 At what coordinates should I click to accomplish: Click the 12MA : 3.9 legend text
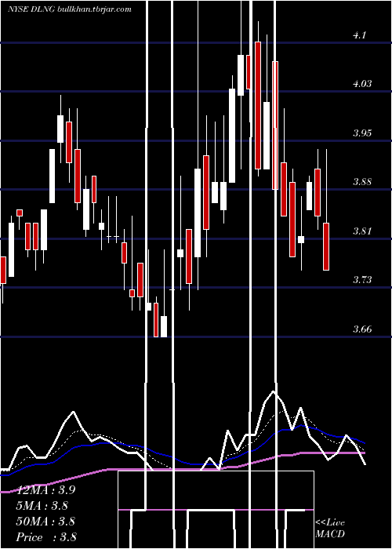45,490
